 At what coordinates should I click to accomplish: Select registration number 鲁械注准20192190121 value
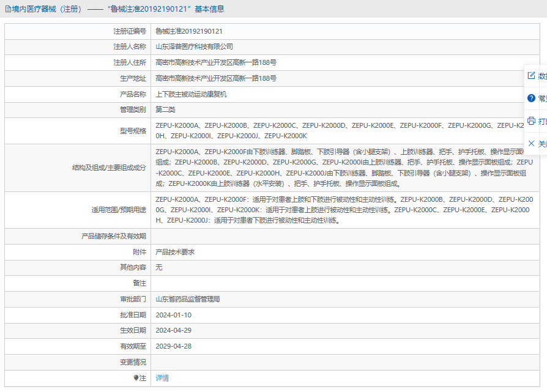[x=188, y=31]
